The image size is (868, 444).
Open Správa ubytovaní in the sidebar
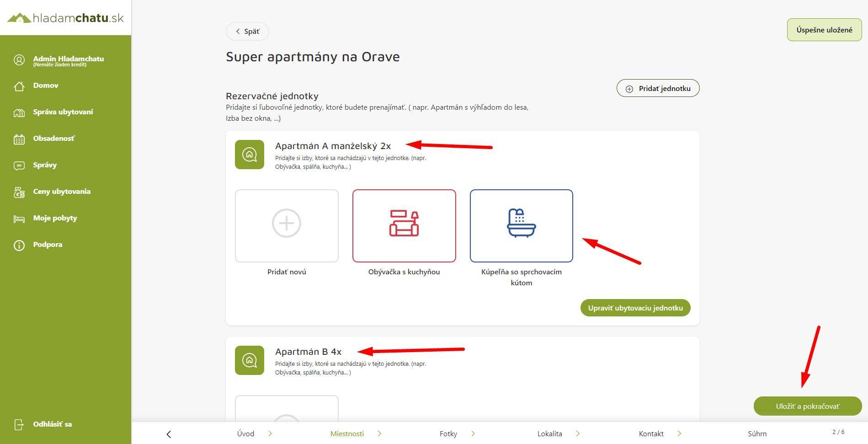pyautogui.click(x=63, y=112)
